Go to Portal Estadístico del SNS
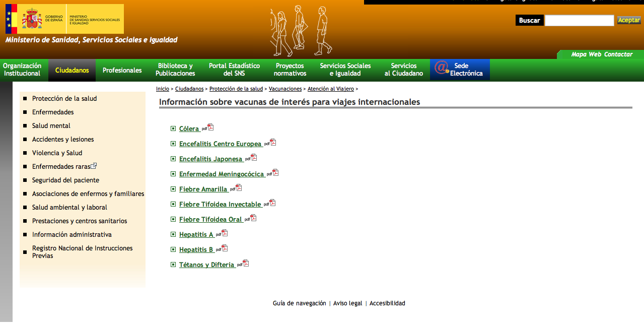Image resolution: width=644 pixels, height=327 pixels. pos(234,70)
